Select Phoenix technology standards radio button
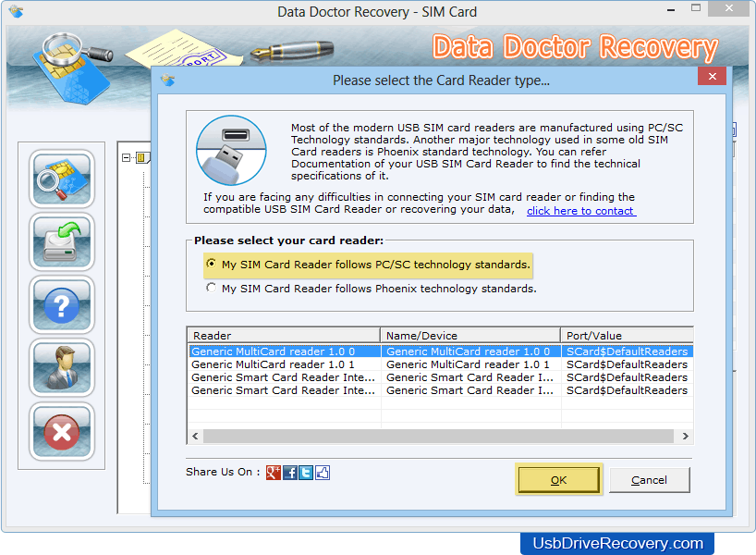 click(211, 288)
